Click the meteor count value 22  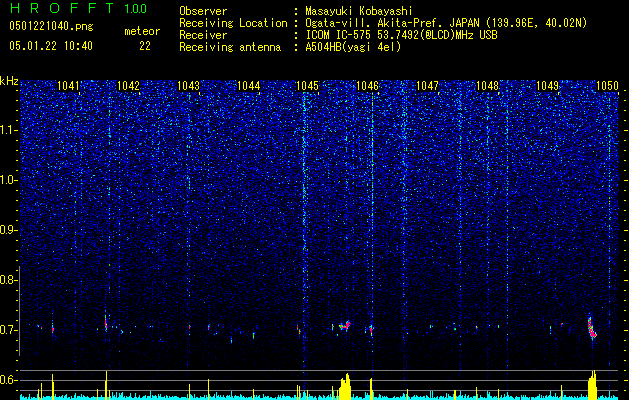coord(145,46)
